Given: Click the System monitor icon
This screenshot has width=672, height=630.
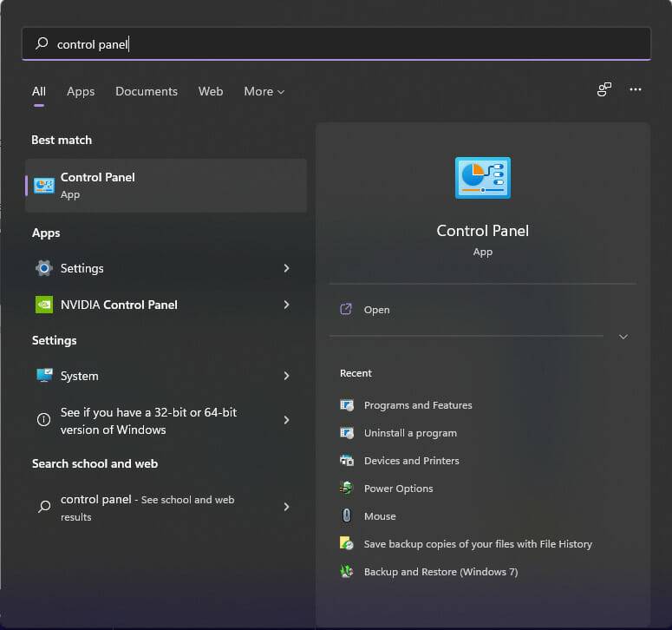Looking at the screenshot, I should 44,376.
